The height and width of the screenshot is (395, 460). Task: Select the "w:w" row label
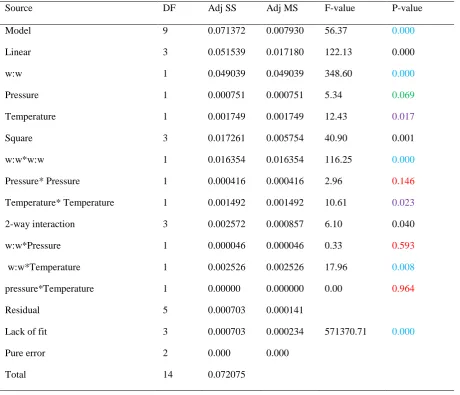14,74
